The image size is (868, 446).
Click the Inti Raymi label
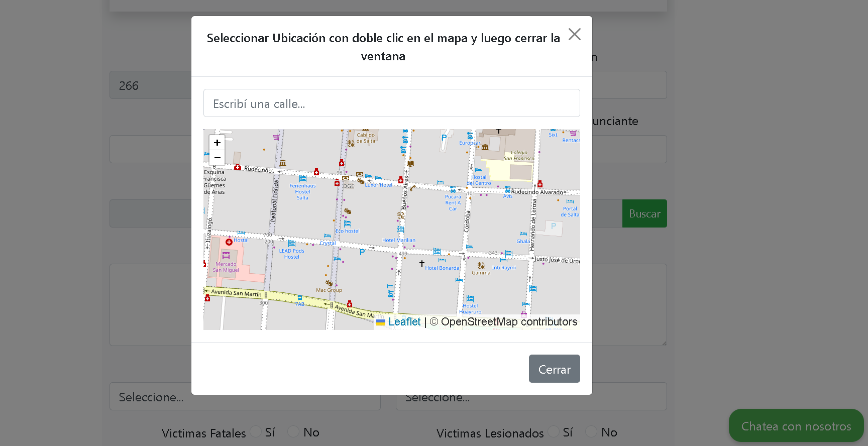(x=504, y=268)
